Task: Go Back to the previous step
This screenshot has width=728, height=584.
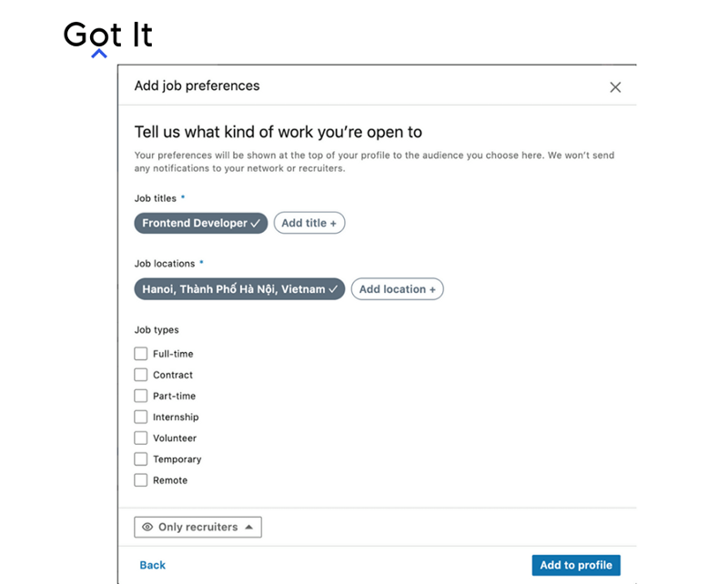Action: (152, 565)
